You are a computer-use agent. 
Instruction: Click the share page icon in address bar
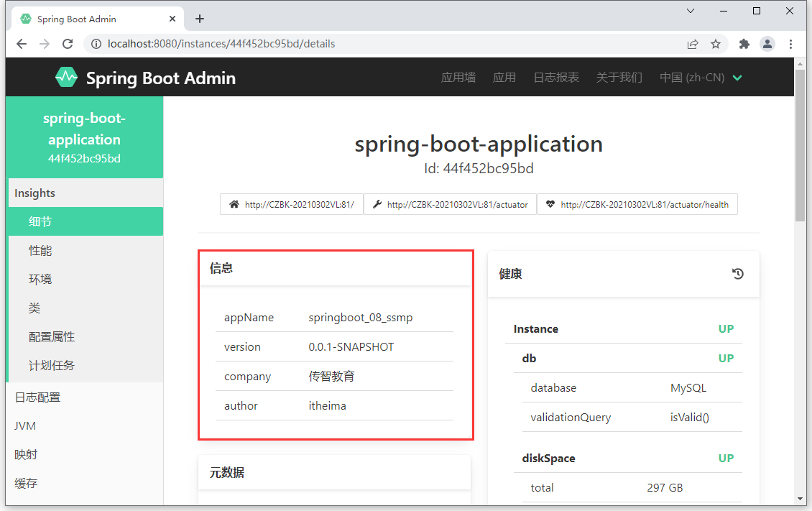[x=693, y=44]
